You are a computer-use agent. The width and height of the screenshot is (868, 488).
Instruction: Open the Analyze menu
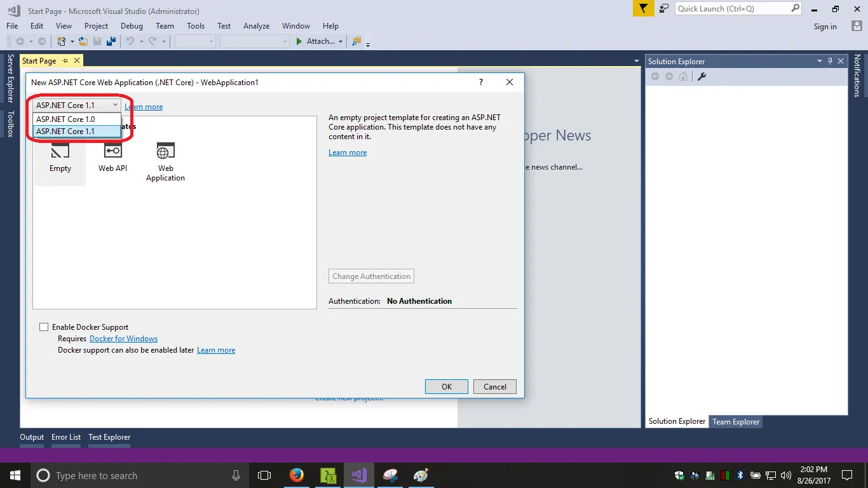click(x=257, y=26)
